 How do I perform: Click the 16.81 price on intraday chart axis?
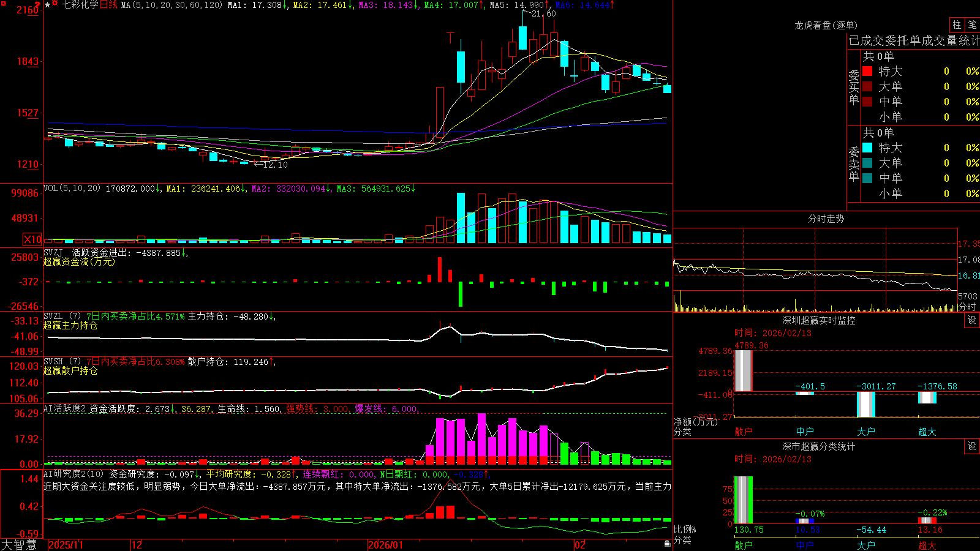pos(969,275)
